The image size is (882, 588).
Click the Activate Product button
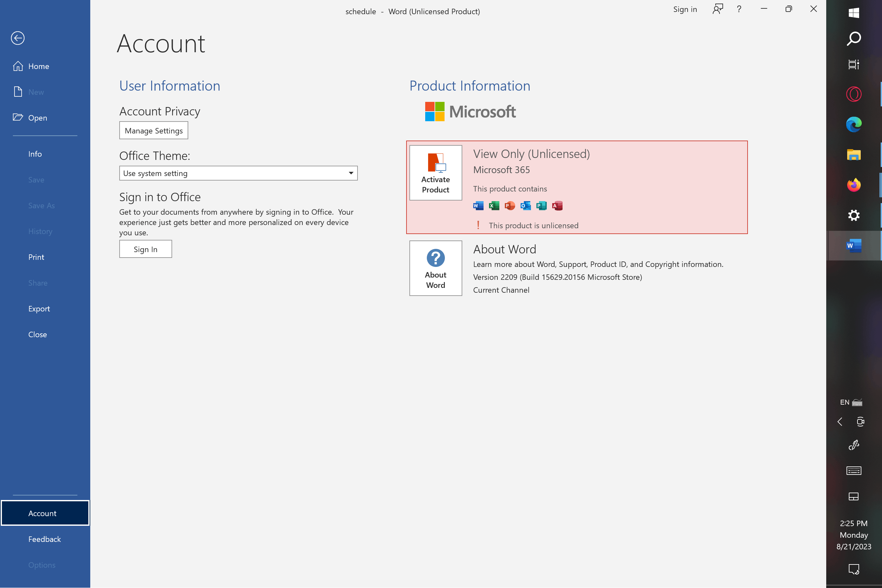[x=436, y=173]
